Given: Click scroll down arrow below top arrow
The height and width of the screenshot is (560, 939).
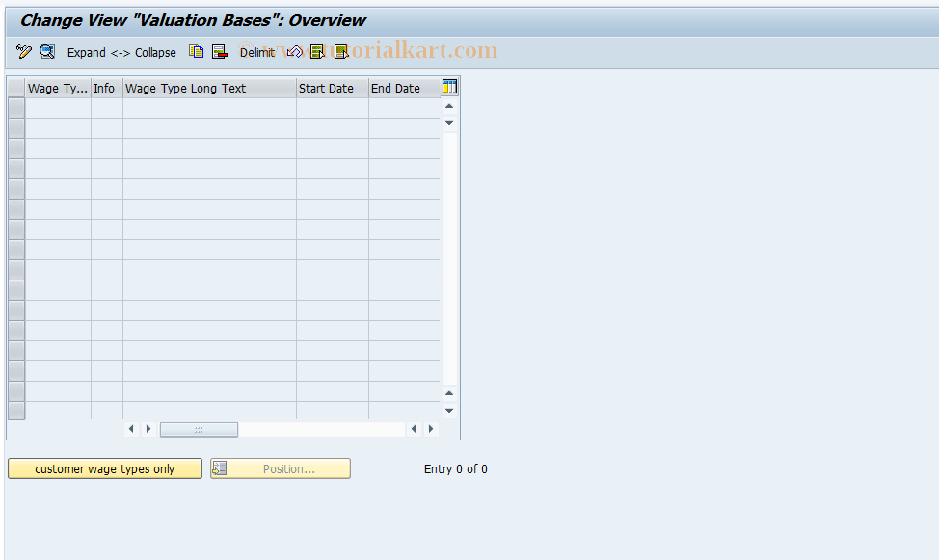Looking at the screenshot, I should coord(449,123).
